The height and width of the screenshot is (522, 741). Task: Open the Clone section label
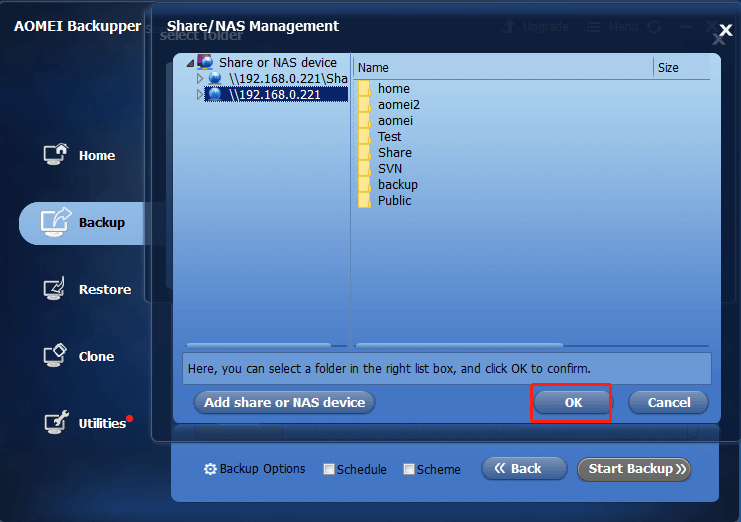(x=96, y=356)
